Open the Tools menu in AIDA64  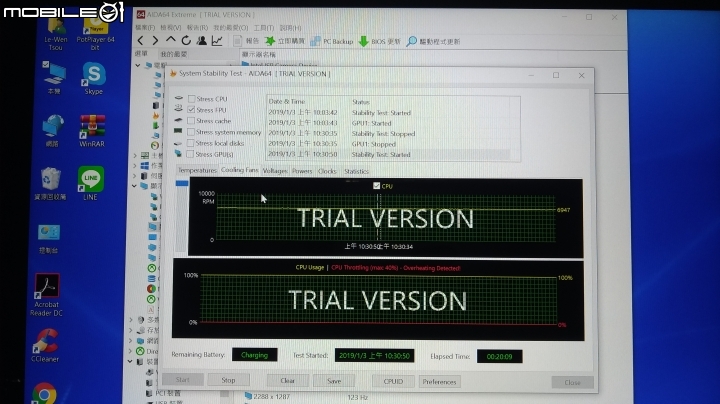pyautogui.click(x=264, y=28)
